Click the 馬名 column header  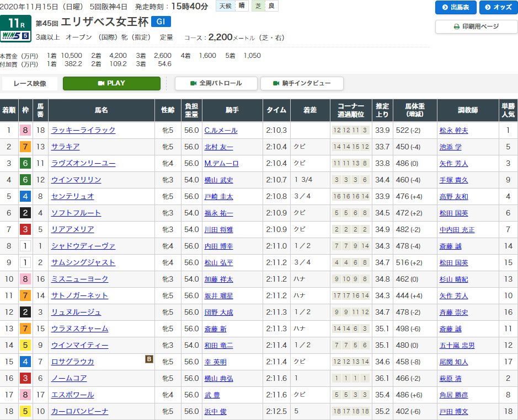[101, 110]
